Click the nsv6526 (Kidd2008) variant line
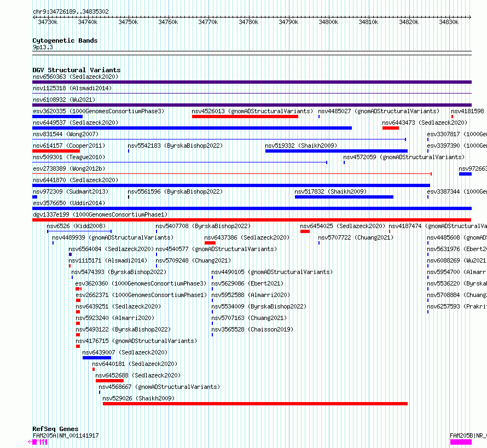487x448 pixels. [x=79, y=231]
